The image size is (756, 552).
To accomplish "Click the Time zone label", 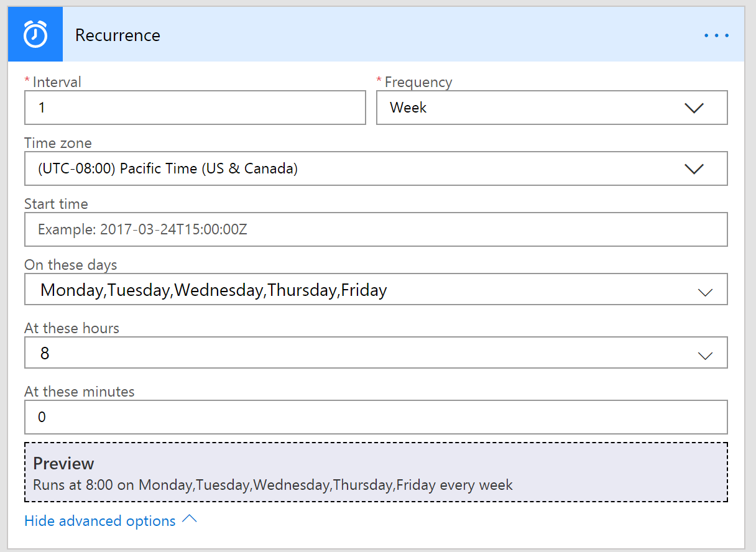I will 58,143.
